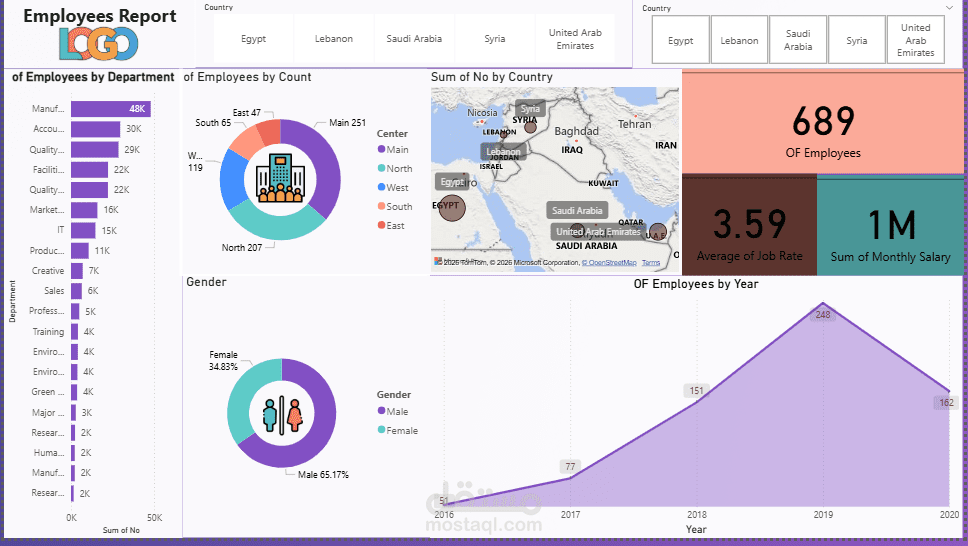The height and width of the screenshot is (546, 968).
Task: Click the 151 data point for 2018
Action: pyautogui.click(x=696, y=401)
